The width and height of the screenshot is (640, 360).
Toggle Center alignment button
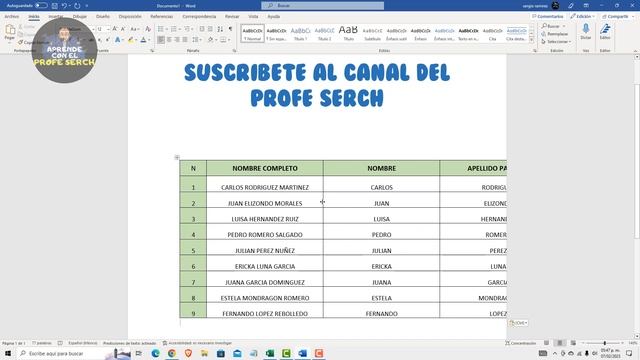(169, 40)
